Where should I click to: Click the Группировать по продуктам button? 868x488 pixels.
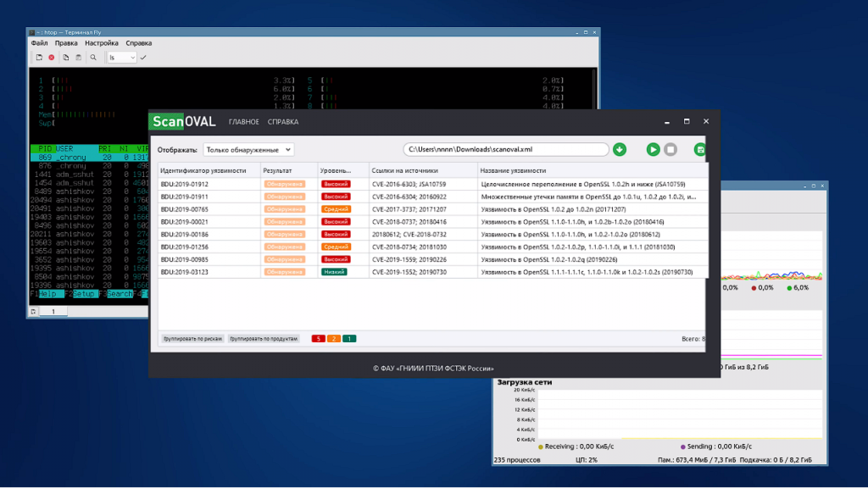coord(264,339)
